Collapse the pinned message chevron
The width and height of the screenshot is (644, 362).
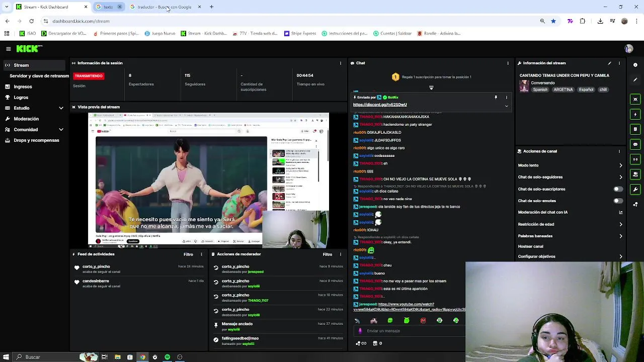click(x=506, y=106)
